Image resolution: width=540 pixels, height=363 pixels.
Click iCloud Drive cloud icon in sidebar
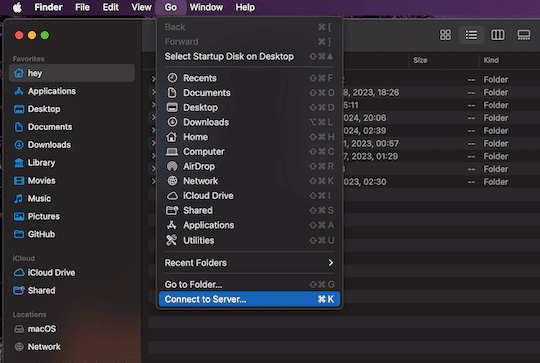point(19,272)
